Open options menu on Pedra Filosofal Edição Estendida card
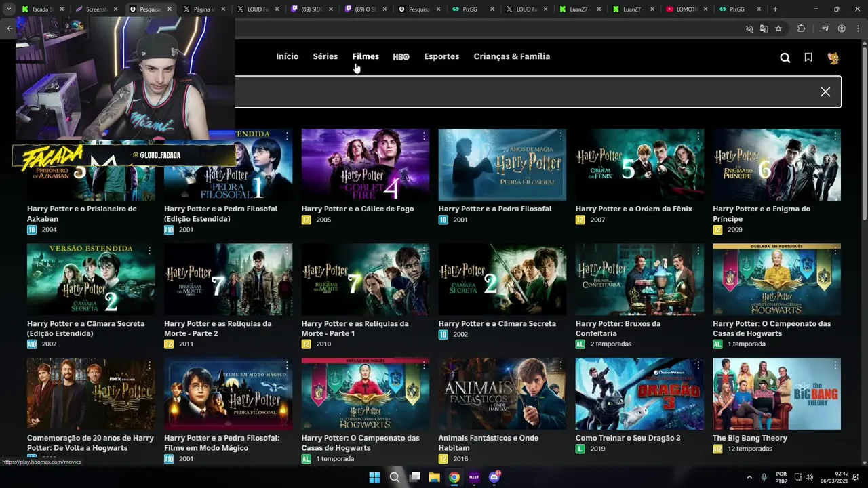Viewport: 868px width, 488px height. tap(287, 136)
